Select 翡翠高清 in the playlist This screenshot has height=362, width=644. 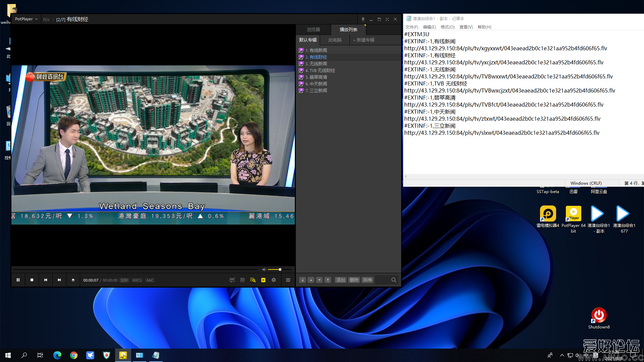pos(318,77)
